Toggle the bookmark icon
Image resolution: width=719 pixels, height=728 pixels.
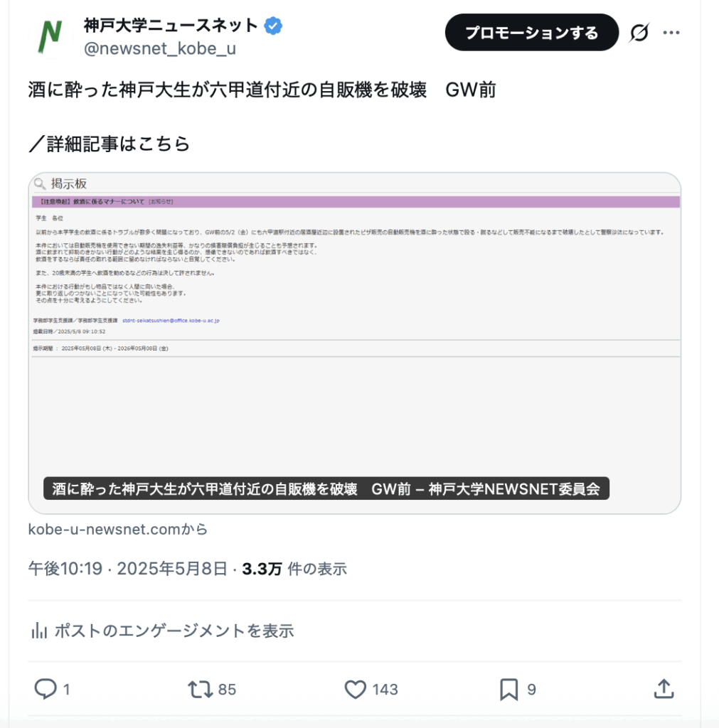508,689
